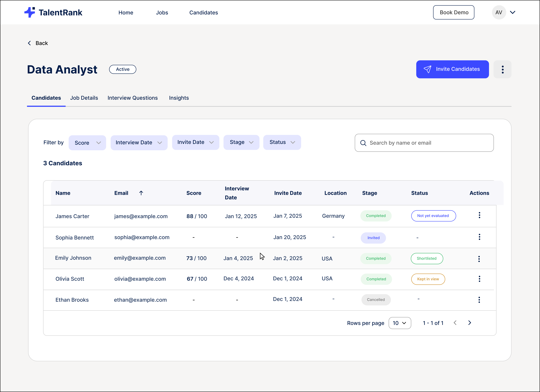Click the Status column header
This screenshot has height=392, width=540.
point(420,193)
